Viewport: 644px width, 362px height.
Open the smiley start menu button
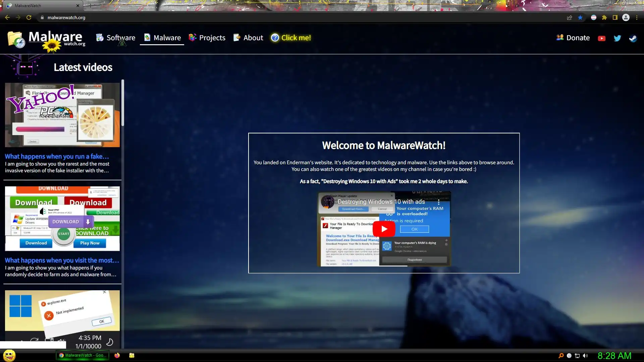click(9, 355)
